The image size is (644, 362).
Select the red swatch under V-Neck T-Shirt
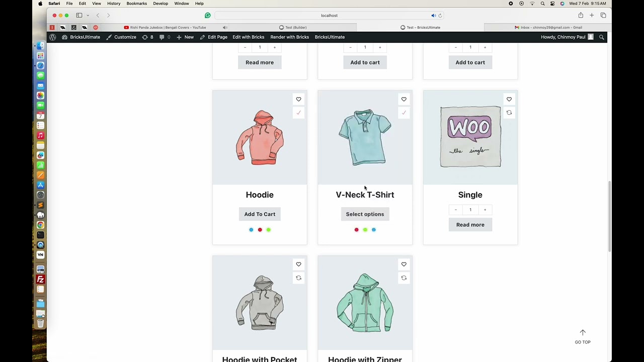click(x=356, y=230)
